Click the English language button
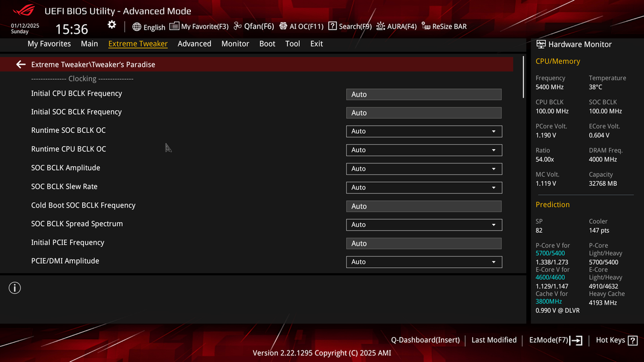 click(155, 28)
